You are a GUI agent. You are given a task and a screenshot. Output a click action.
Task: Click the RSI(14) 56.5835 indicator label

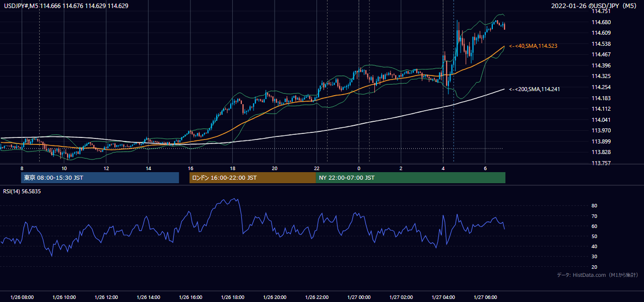(22, 191)
